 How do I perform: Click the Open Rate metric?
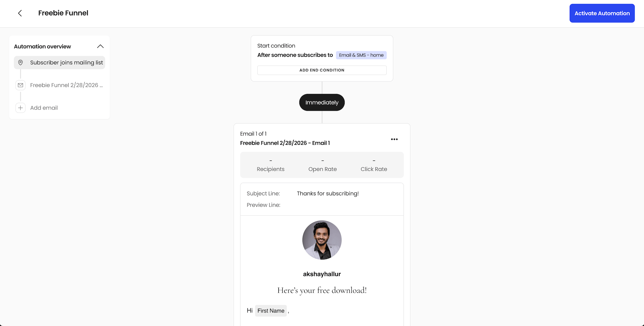point(322,165)
